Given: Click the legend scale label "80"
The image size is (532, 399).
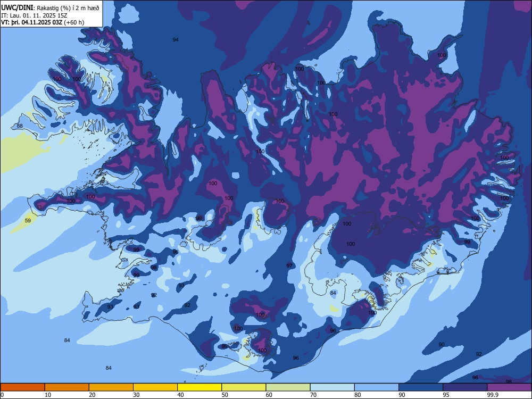Looking at the screenshot, I should [x=358, y=395].
